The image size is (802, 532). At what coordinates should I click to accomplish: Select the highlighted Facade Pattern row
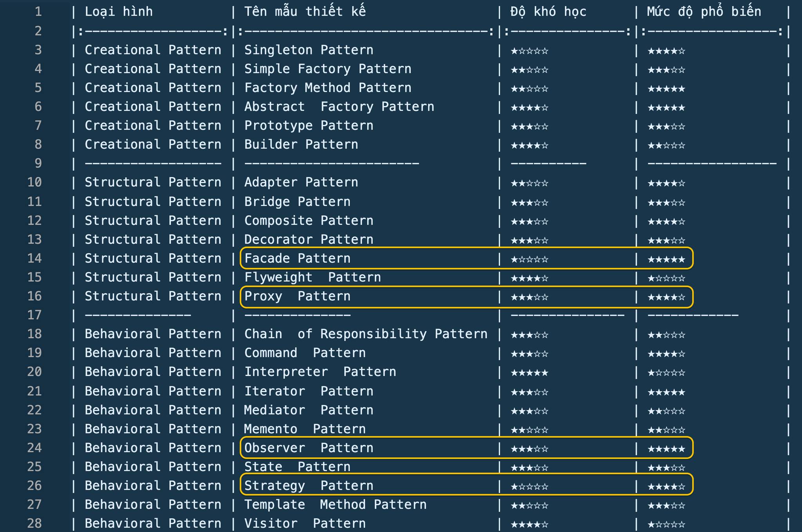(x=466, y=258)
